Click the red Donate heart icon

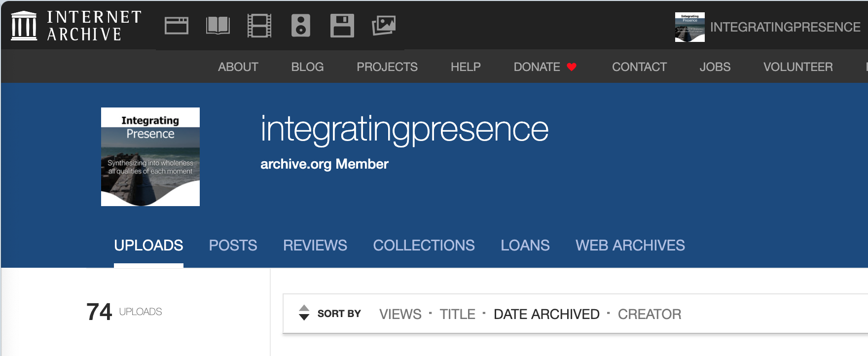coord(572,67)
